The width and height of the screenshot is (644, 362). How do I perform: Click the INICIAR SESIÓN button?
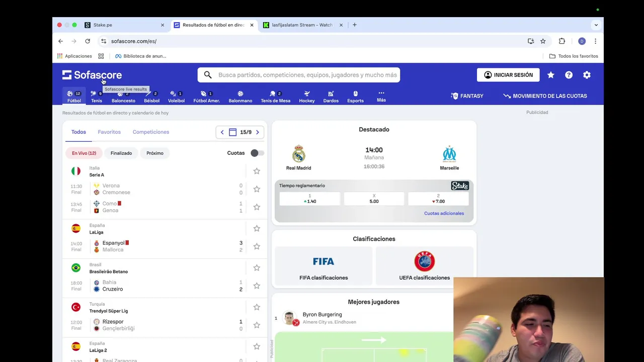(508, 75)
